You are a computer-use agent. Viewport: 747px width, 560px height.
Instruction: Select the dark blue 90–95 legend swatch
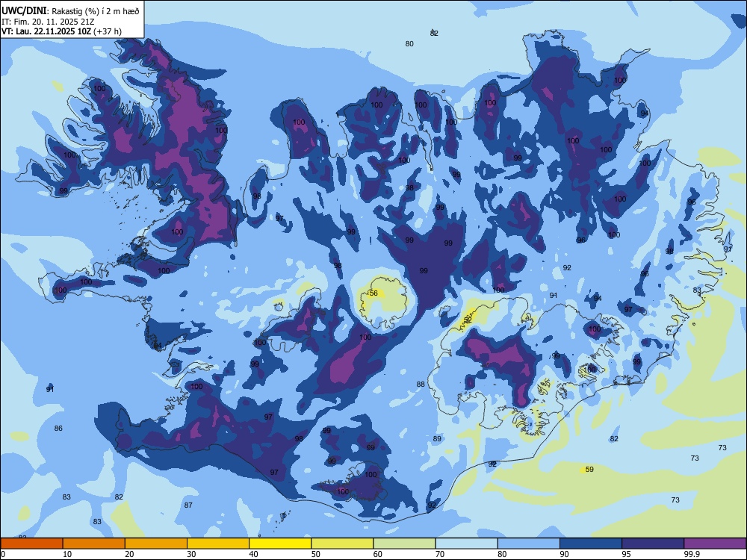591,544
